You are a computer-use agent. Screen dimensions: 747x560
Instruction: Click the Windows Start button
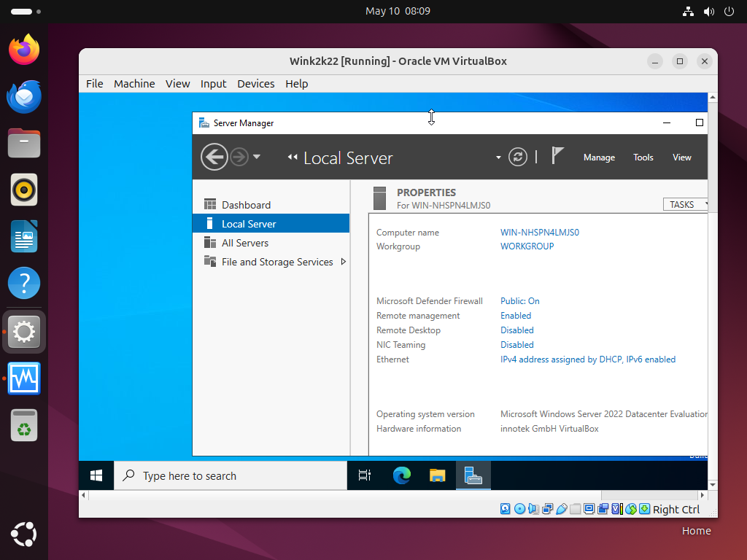click(x=96, y=475)
